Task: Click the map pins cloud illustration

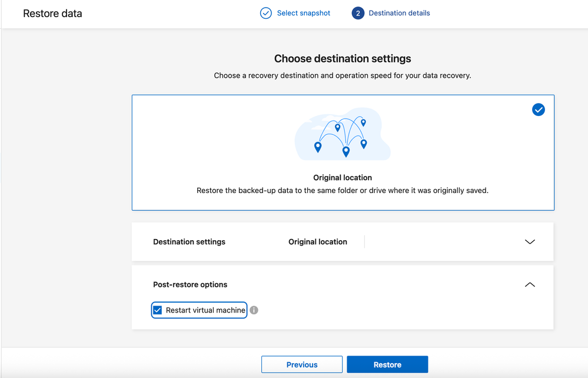Action: coord(343,134)
